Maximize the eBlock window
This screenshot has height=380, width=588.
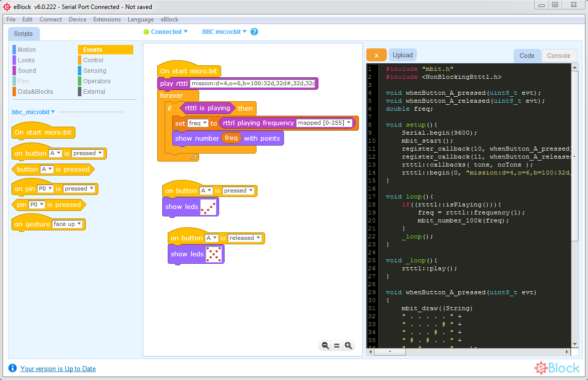(555, 5)
